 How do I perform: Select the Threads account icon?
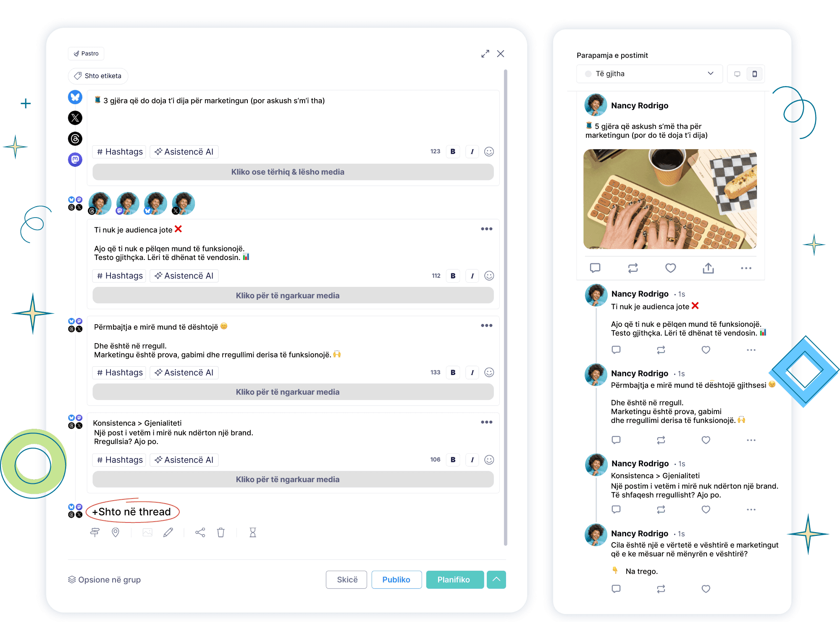[x=75, y=139]
